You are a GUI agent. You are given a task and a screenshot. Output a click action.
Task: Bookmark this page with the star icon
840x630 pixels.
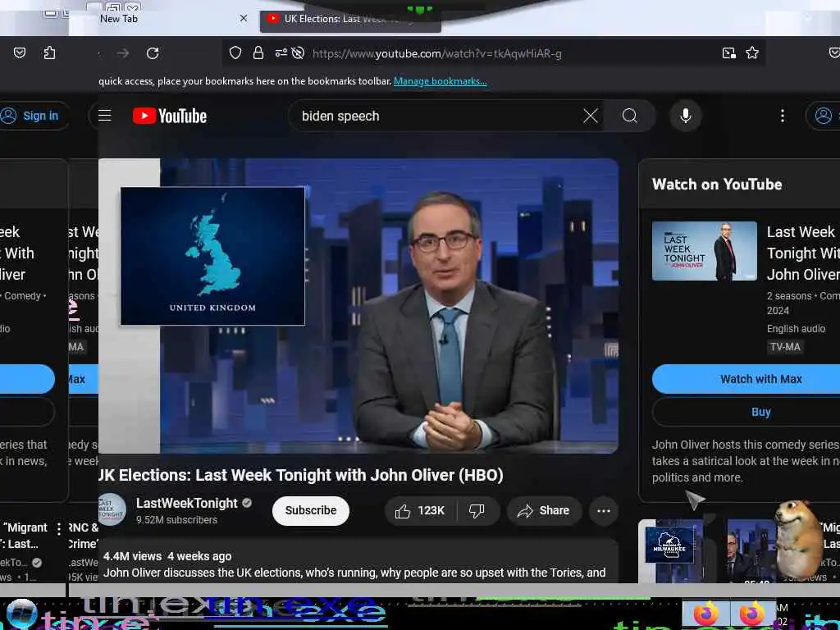click(x=752, y=52)
